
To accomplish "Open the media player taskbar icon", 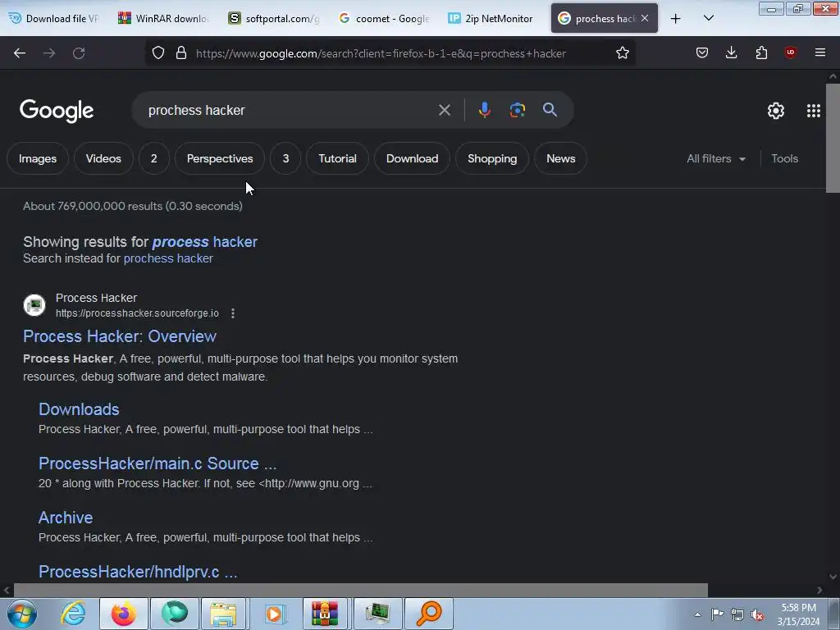I will click(275, 614).
